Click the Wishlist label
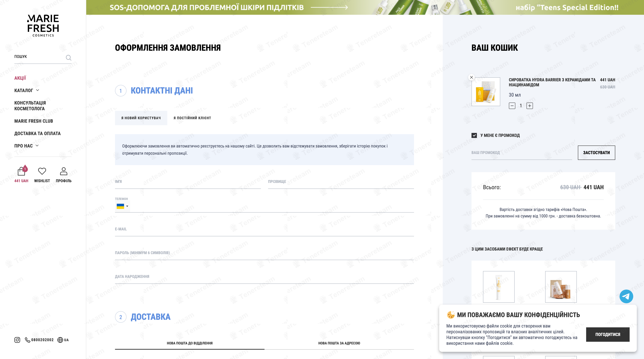The width and height of the screenshot is (644, 359). (42, 181)
